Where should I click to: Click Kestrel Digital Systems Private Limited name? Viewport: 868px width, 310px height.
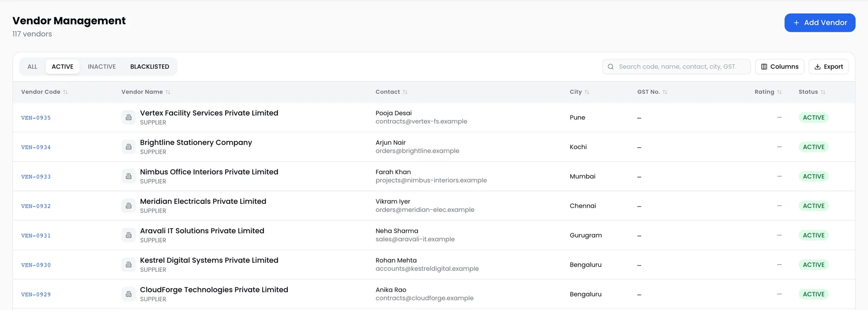pyautogui.click(x=209, y=260)
